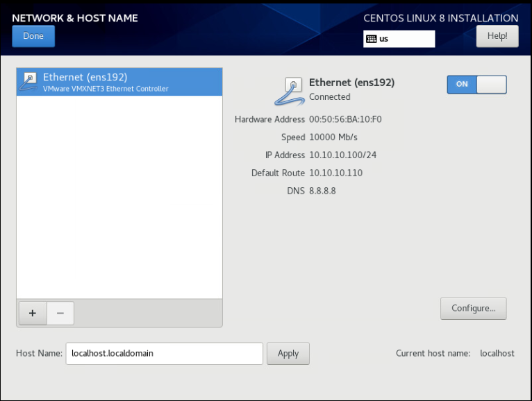Click the CENTOS LINUX 8 INSTALLATION heading
Image resolution: width=532 pixels, height=401 pixels.
click(441, 18)
